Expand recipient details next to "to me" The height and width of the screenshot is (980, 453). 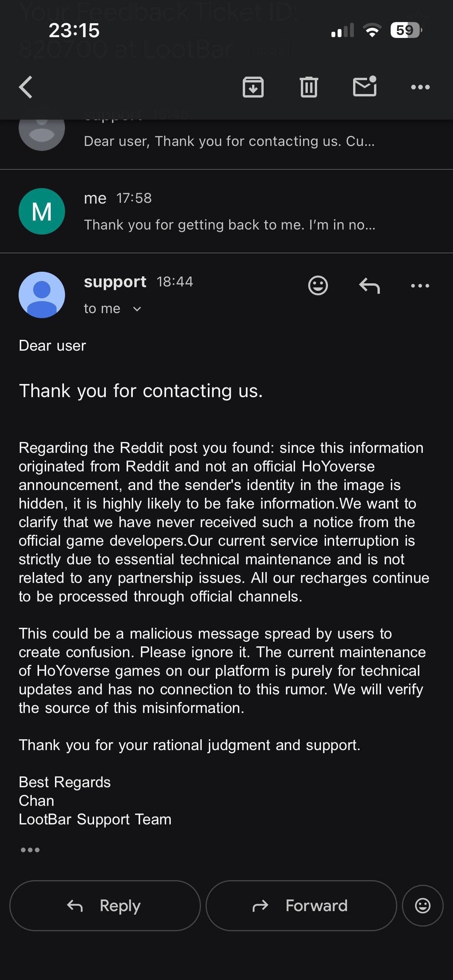(137, 309)
